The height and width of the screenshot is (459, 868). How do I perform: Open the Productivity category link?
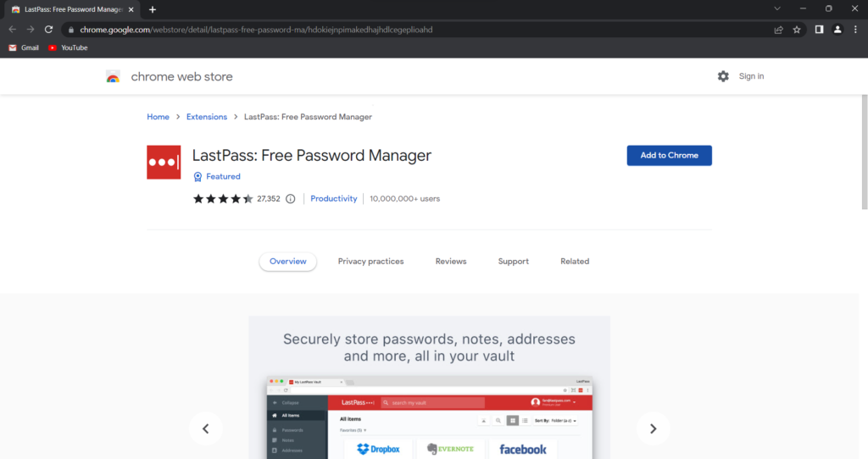(334, 198)
